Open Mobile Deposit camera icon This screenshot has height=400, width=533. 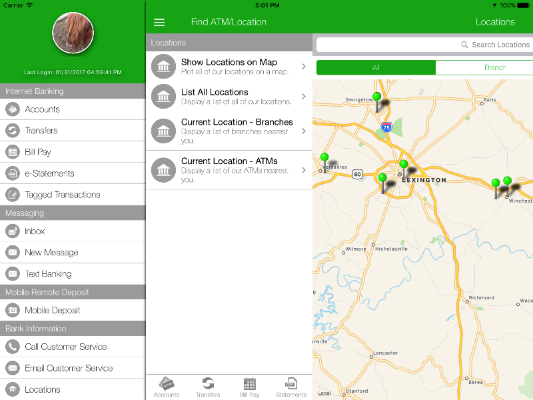(x=13, y=310)
